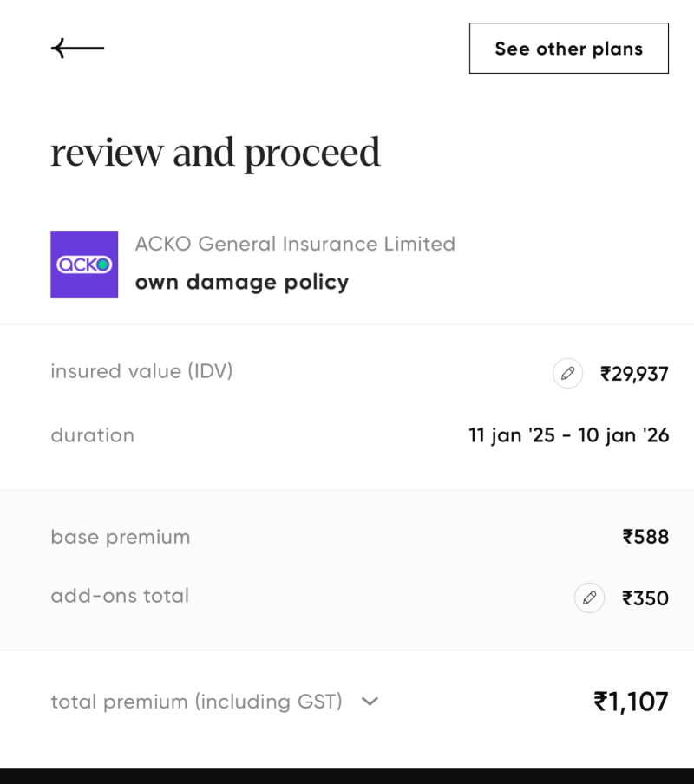
Task: Click the insured value (IDV) label
Action: click(x=141, y=371)
